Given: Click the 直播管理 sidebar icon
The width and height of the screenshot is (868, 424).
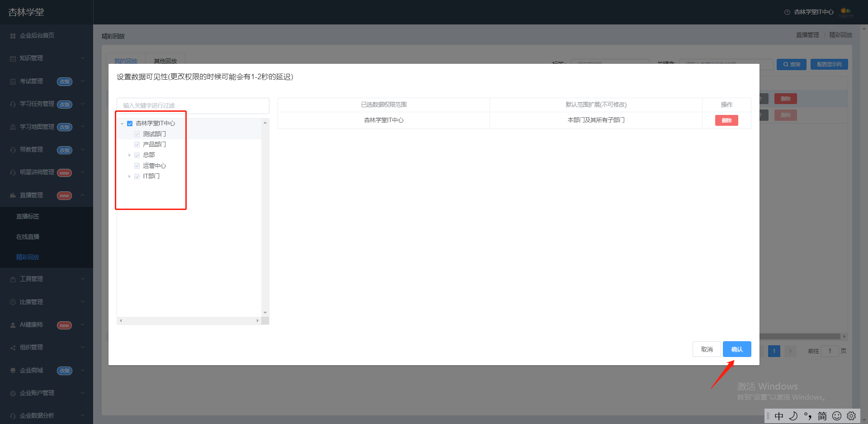Looking at the screenshot, I should (x=13, y=195).
